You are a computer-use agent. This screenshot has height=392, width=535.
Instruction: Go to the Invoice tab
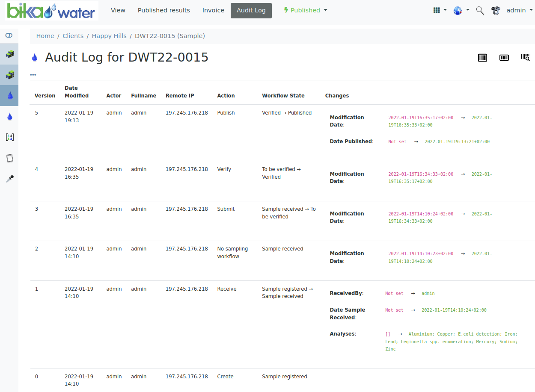click(x=213, y=10)
